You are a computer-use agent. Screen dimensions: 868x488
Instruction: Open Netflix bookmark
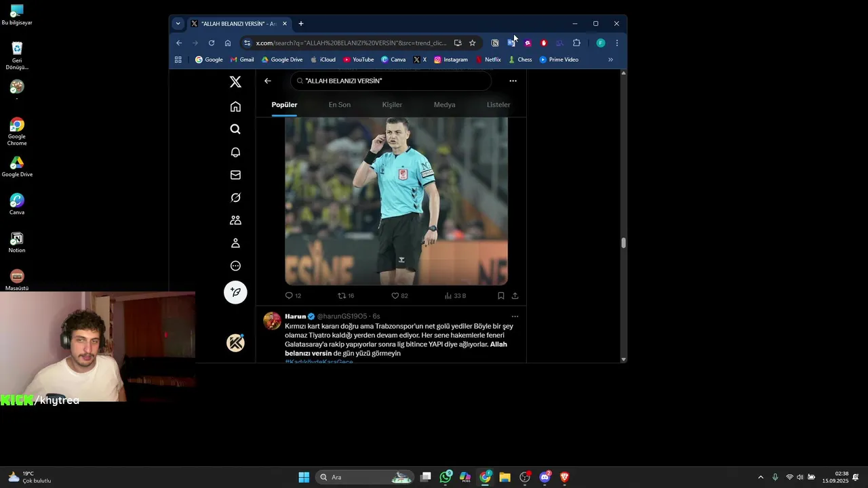(488, 60)
